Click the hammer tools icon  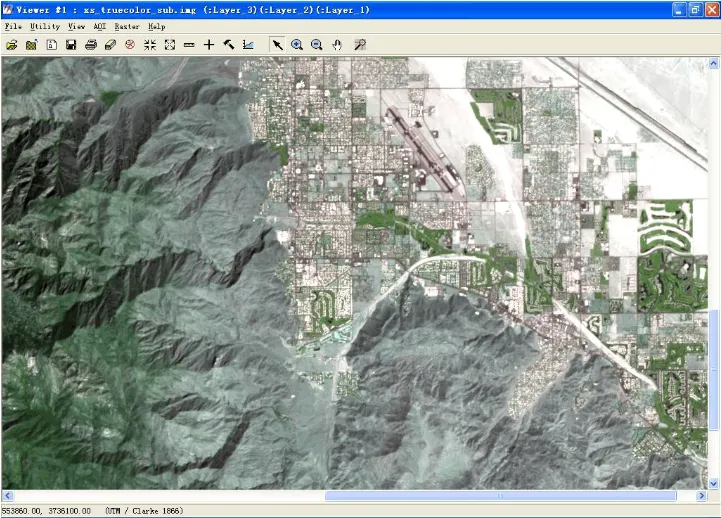tap(229, 45)
